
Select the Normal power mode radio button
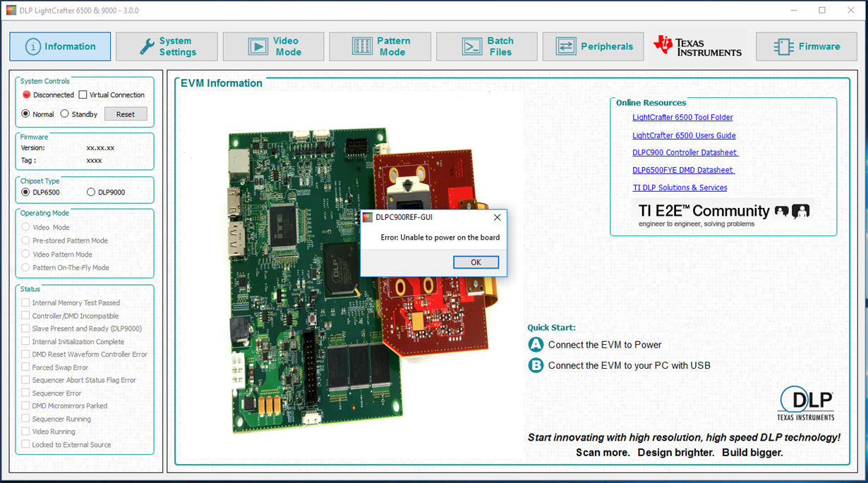tap(26, 114)
